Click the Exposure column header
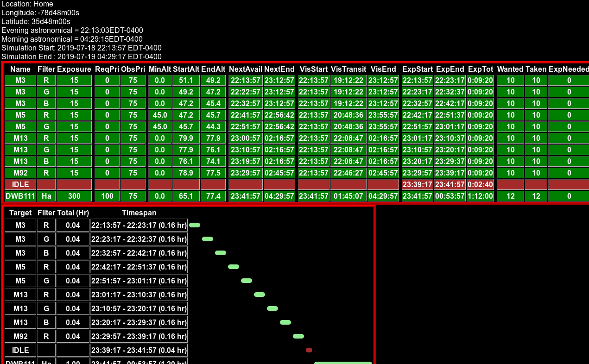The width and height of the screenshot is (589, 364). click(74, 69)
